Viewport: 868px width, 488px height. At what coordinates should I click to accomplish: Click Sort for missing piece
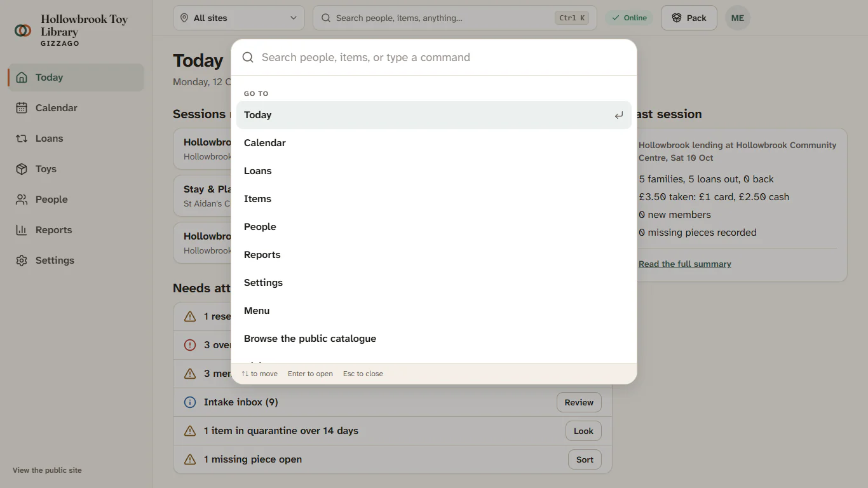pos(585,459)
